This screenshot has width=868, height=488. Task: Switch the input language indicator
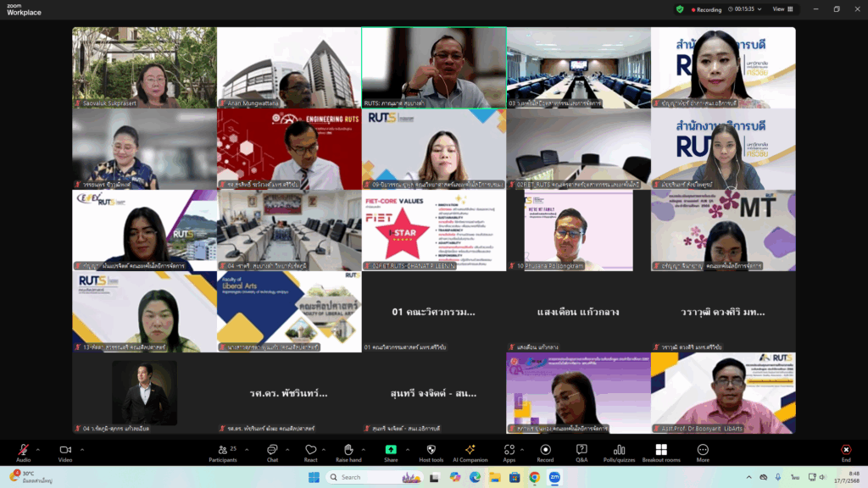point(795,478)
